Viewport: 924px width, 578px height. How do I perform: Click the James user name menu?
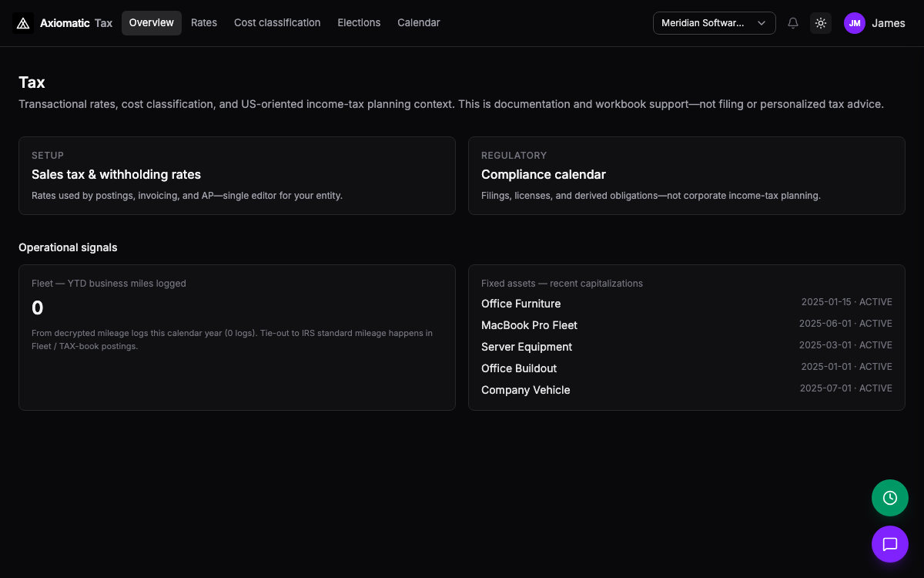pyautogui.click(x=889, y=23)
